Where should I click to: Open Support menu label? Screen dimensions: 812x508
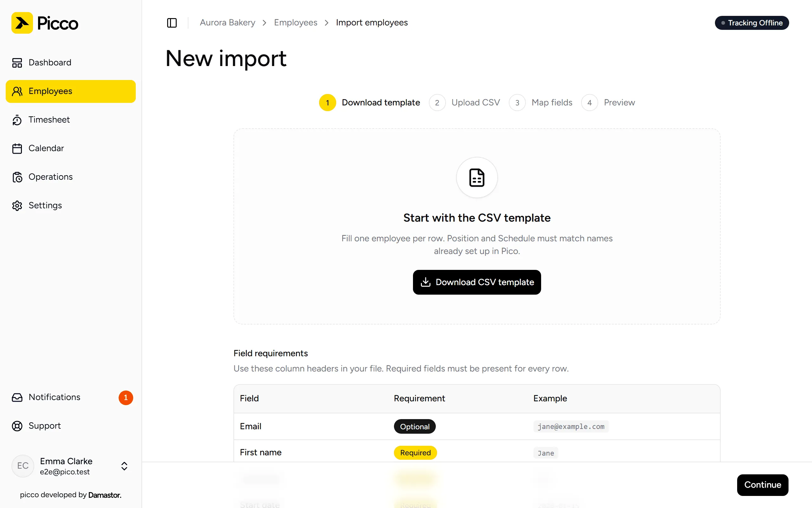point(45,426)
